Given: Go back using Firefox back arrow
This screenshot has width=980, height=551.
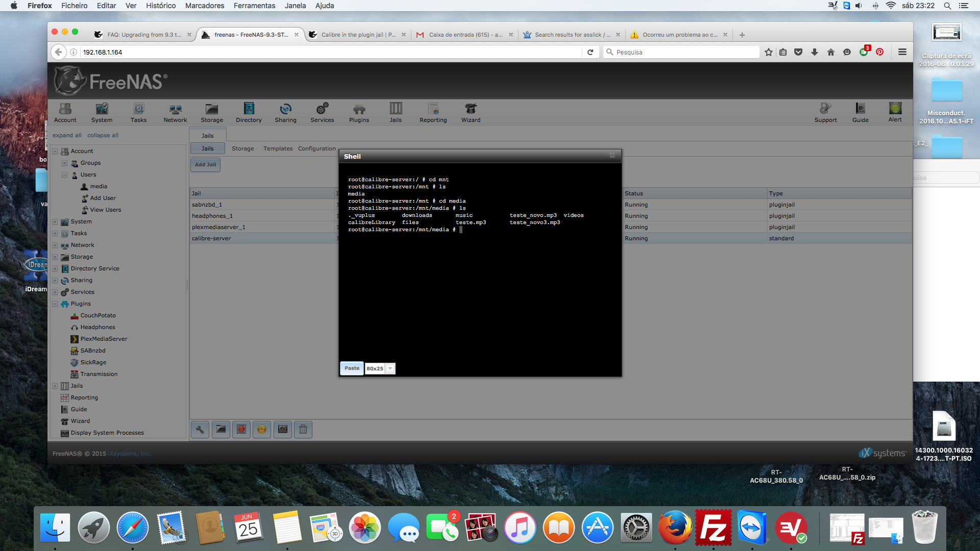Looking at the screenshot, I should click(59, 52).
